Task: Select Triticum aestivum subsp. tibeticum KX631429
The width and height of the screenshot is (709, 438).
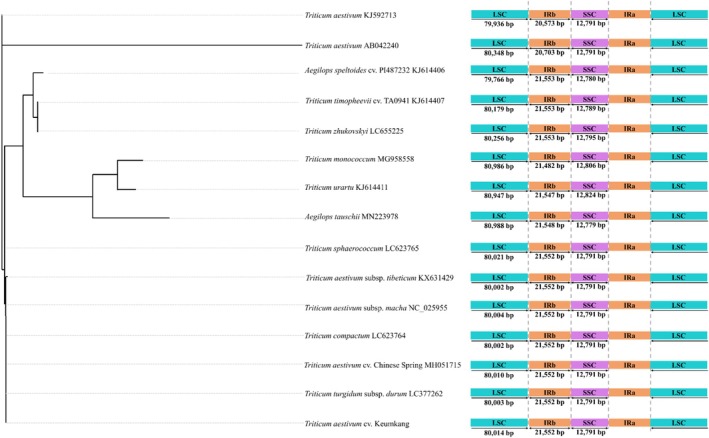Action: click(x=380, y=278)
